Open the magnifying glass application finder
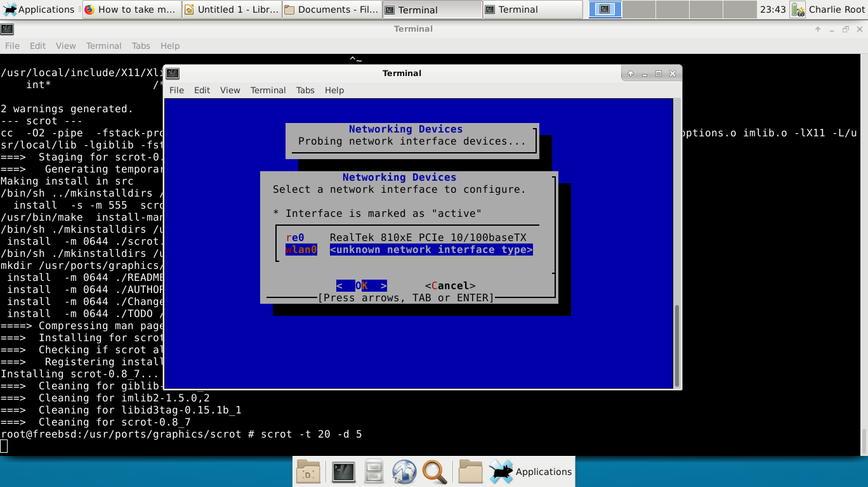Viewport: 868px width, 487px height. (435, 472)
